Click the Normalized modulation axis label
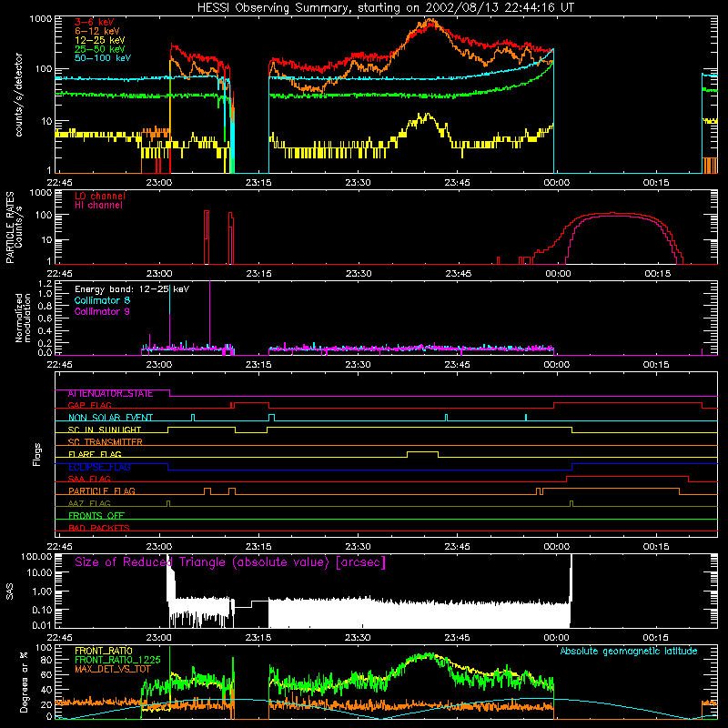 tap(23, 318)
